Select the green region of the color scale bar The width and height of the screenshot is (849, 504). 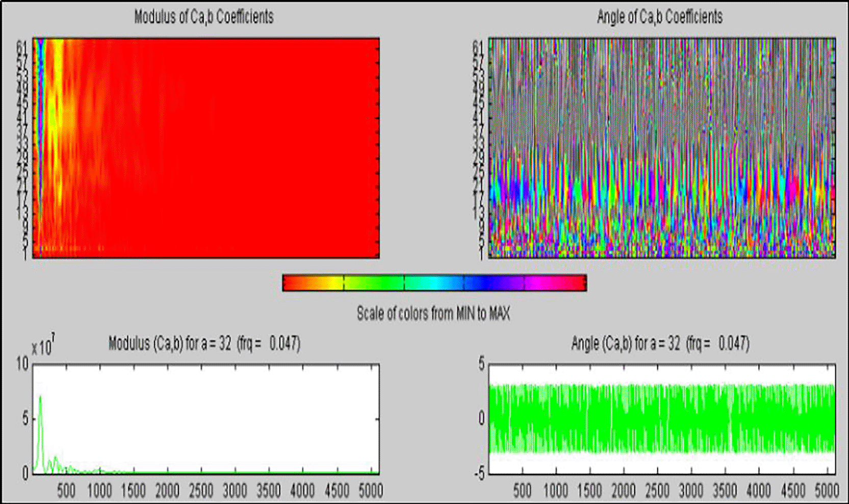coord(375,283)
